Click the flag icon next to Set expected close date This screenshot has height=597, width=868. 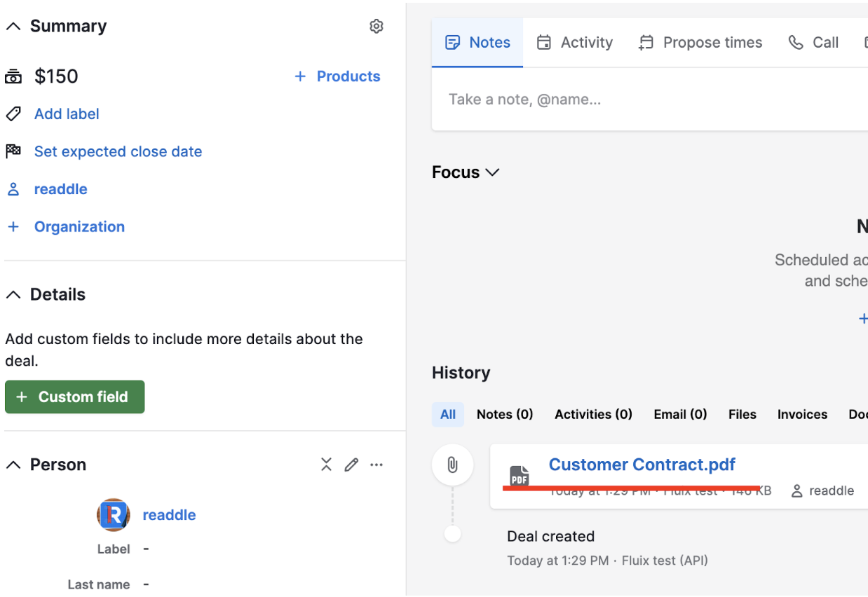pos(13,151)
